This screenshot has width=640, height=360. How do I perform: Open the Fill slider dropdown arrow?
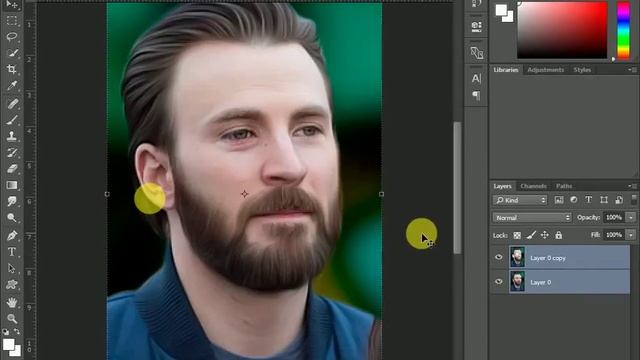pos(631,235)
